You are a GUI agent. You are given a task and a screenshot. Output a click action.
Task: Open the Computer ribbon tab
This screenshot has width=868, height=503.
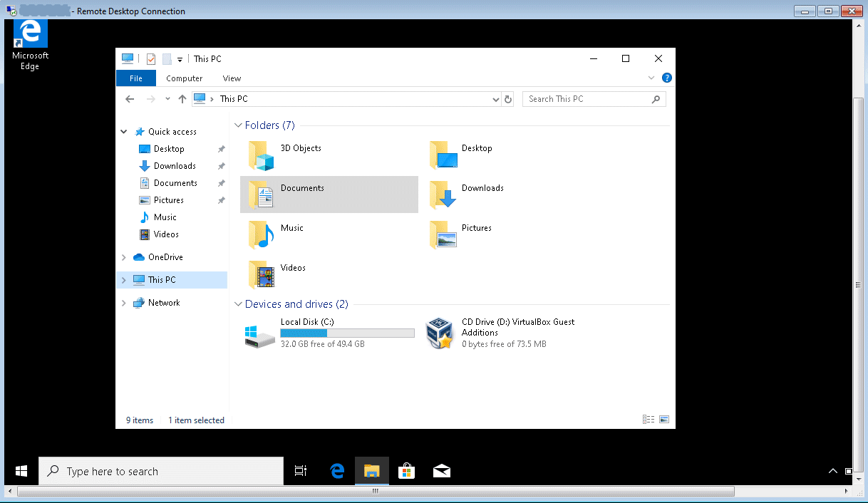tap(184, 78)
